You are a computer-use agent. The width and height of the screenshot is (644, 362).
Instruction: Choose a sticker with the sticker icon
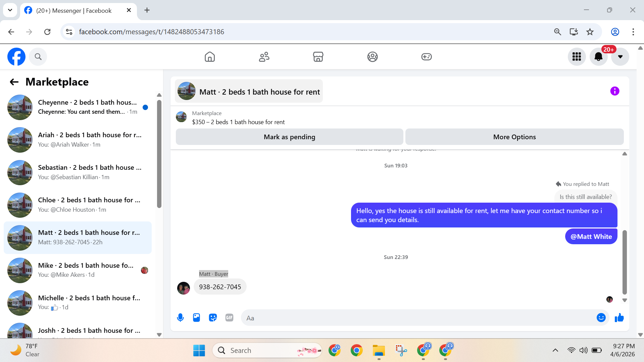(213, 318)
